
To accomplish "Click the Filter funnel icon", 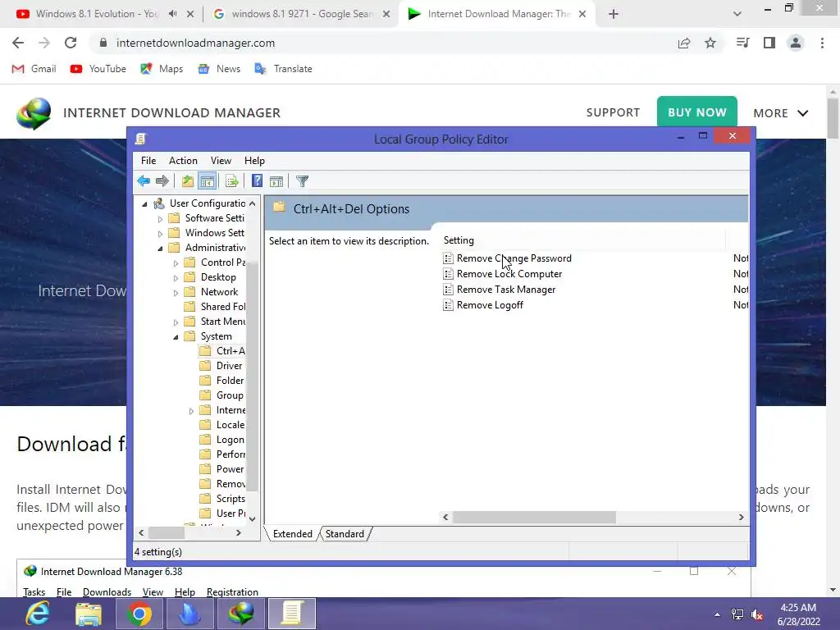I will point(302,181).
